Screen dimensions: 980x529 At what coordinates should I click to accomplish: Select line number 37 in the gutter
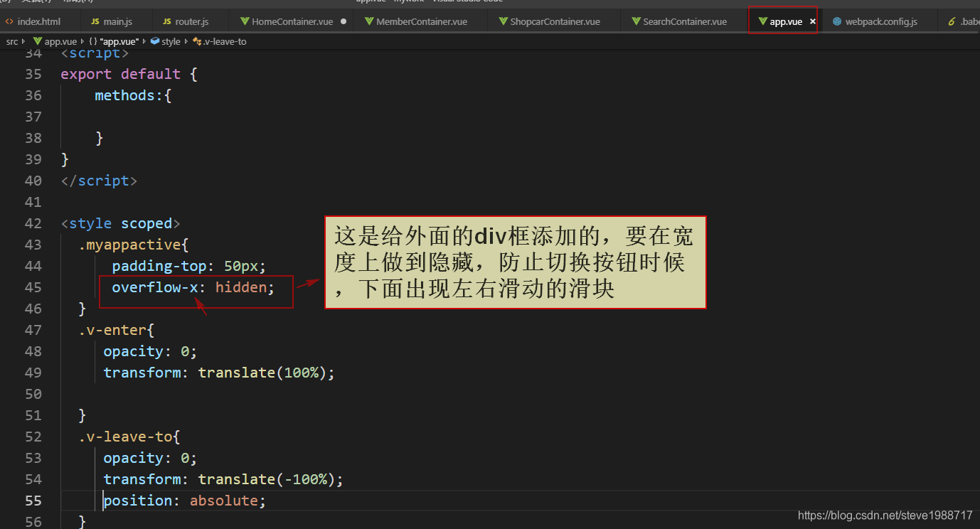click(33, 117)
